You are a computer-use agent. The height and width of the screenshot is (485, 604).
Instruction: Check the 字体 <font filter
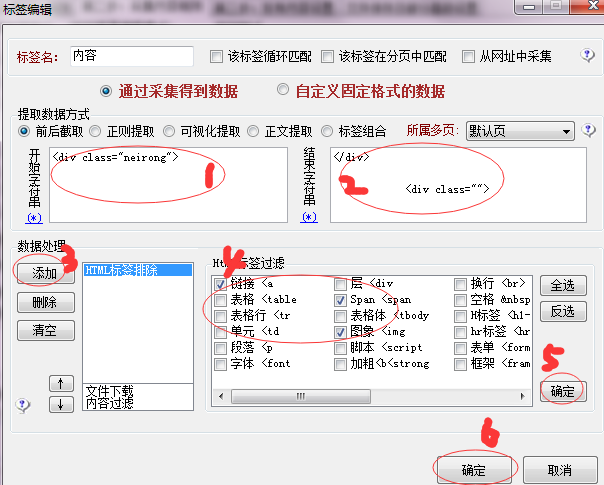[x=220, y=364]
